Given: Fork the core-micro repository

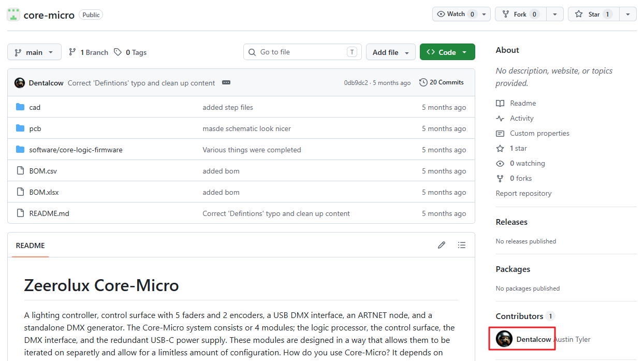Looking at the screenshot, I should tap(520, 15).
